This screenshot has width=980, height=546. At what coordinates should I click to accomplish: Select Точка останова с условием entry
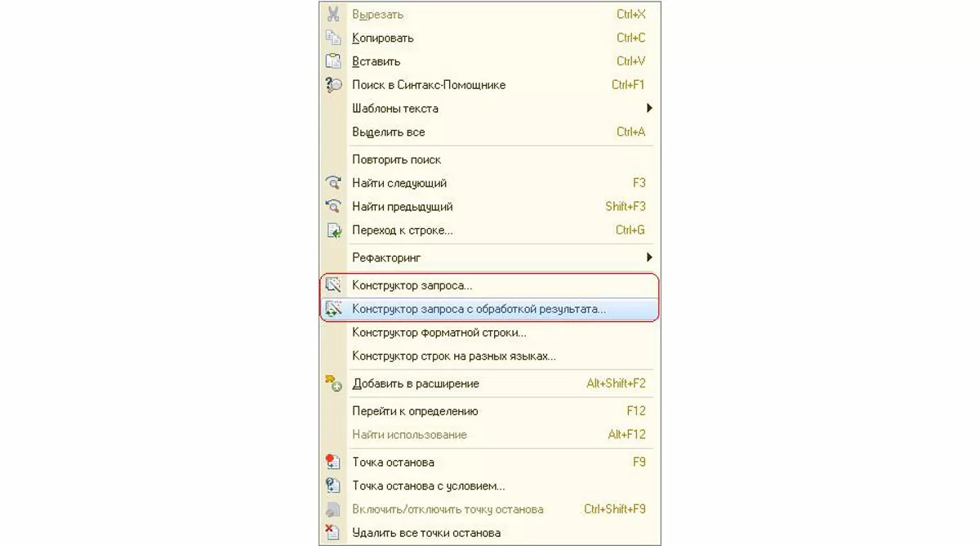point(429,486)
